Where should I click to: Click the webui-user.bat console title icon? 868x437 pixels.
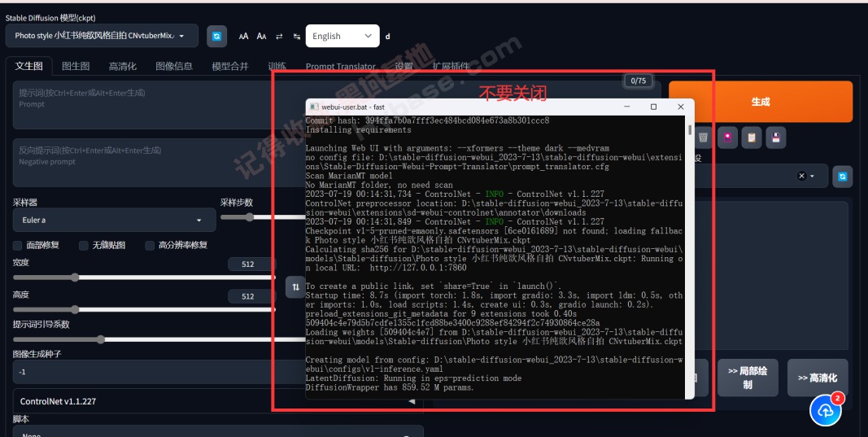[314, 107]
